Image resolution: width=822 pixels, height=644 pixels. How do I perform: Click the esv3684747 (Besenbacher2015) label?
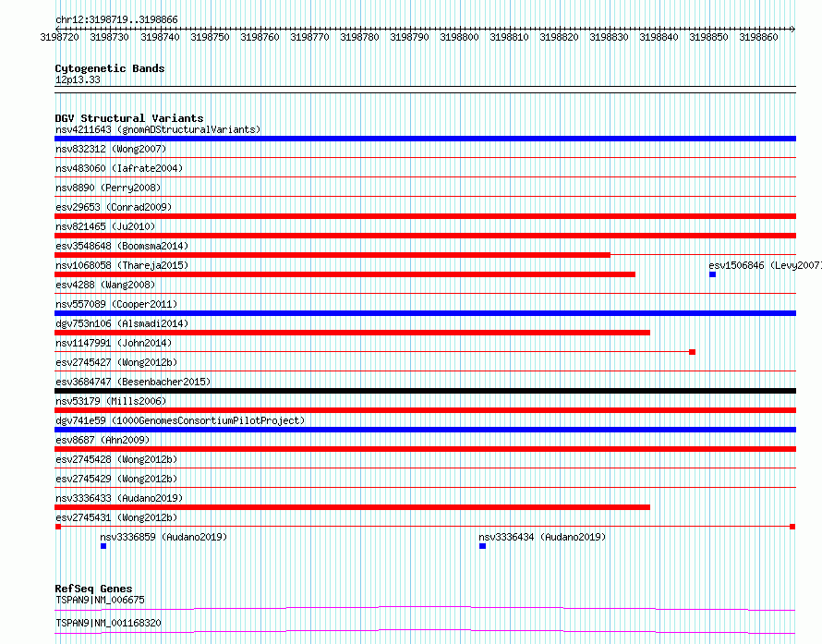133,382
